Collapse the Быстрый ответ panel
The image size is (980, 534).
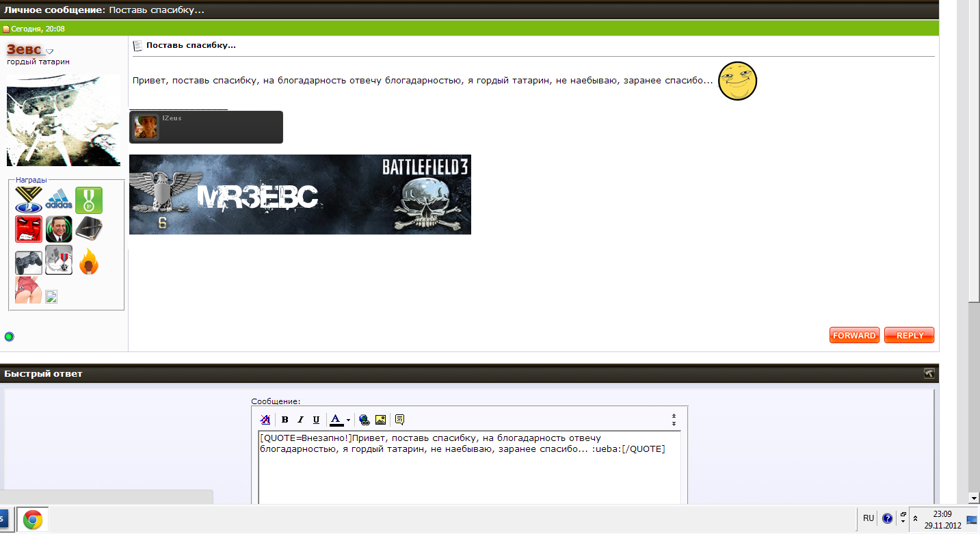(x=929, y=373)
